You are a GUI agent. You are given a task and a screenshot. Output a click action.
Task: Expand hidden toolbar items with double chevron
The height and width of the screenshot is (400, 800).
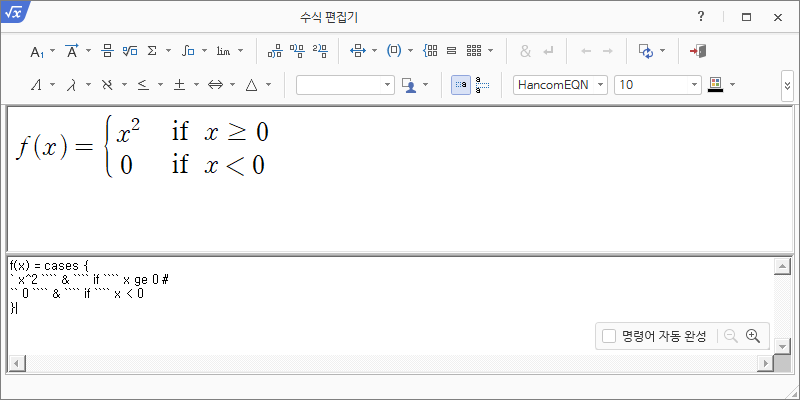(x=787, y=86)
